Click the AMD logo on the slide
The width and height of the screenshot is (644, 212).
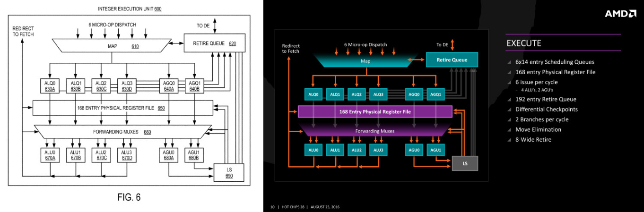click(x=620, y=14)
